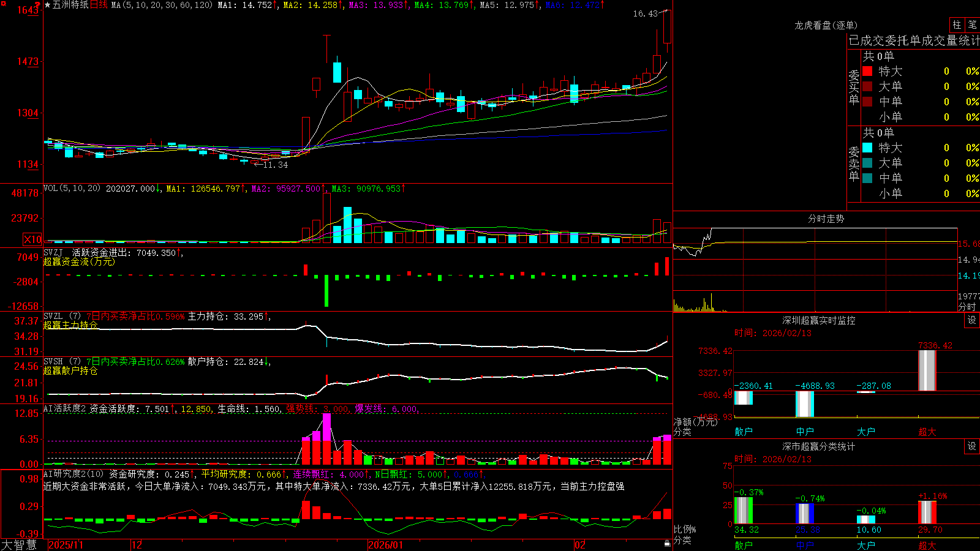Screen dimensions: 980x551
Task: Click 主力持仓: 33.295 value
Action: (x=225, y=317)
